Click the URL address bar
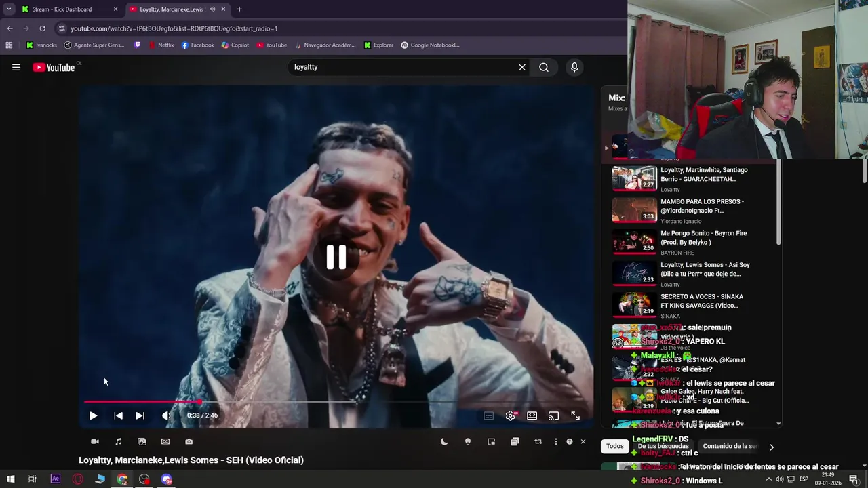This screenshot has width=868, height=488. pyautogui.click(x=339, y=28)
